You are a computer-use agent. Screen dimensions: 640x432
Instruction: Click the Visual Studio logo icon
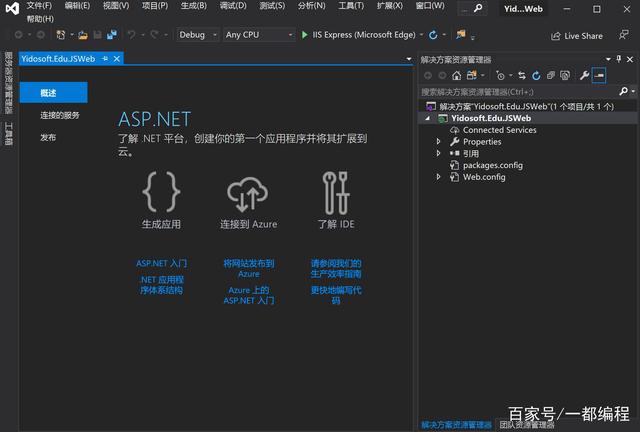coord(12,8)
